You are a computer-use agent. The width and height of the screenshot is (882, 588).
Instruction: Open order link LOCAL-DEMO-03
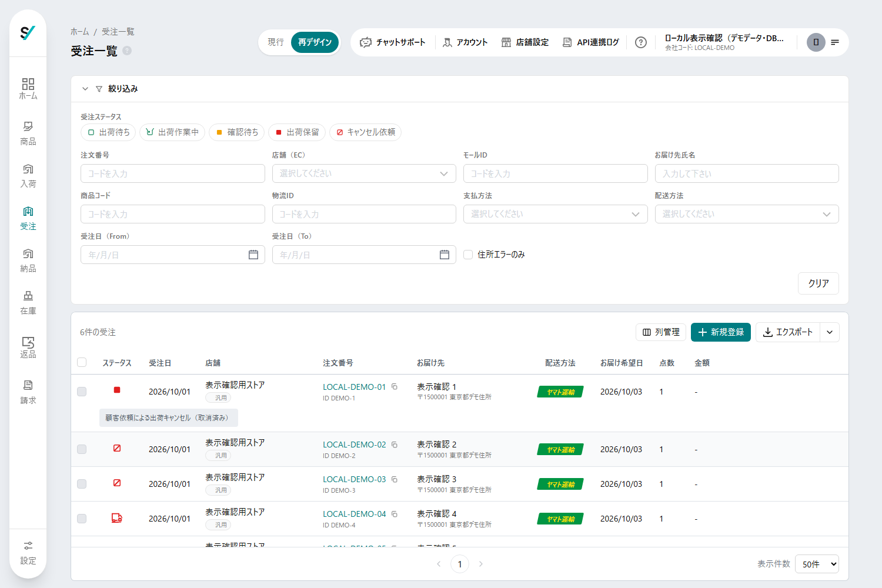354,479
